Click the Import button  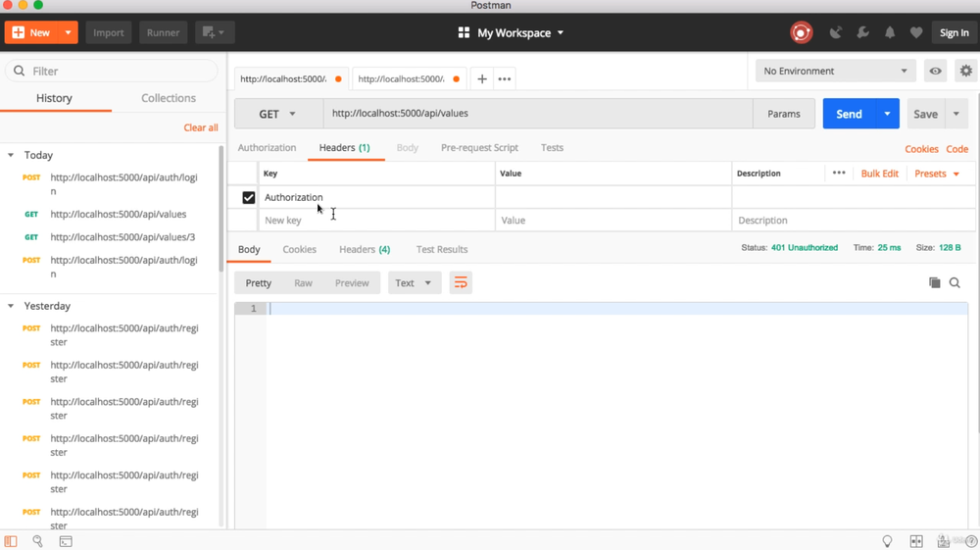tap(108, 32)
